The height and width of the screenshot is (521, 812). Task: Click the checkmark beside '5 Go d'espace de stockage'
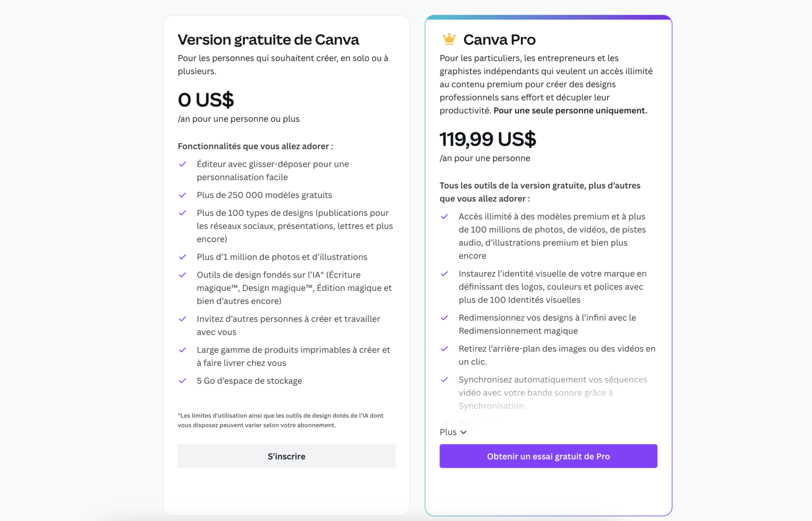tap(183, 381)
